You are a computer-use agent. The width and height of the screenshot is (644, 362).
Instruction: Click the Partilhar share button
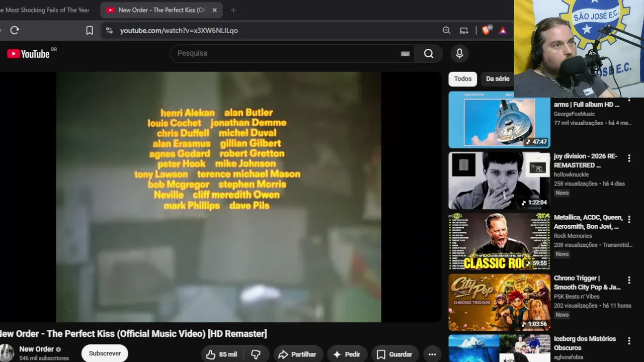coord(297,354)
